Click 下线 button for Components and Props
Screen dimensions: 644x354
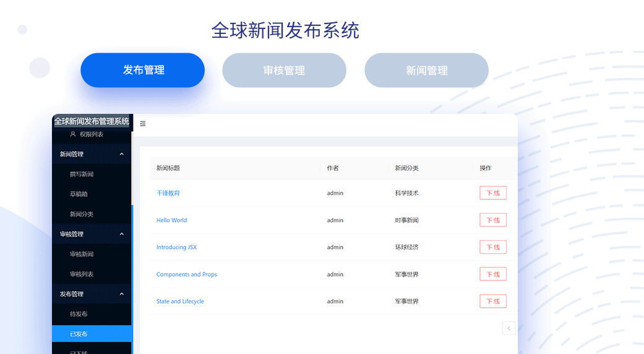click(493, 274)
